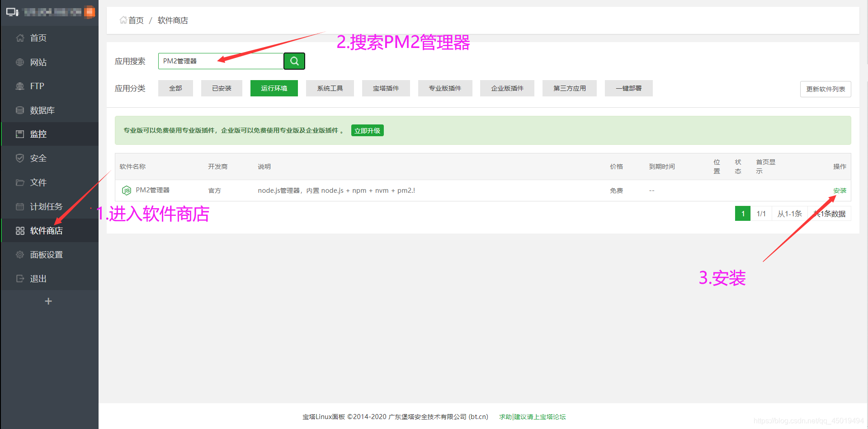Open the FTP section from the sidebar
868x429 pixels.
tap(37, 86)
